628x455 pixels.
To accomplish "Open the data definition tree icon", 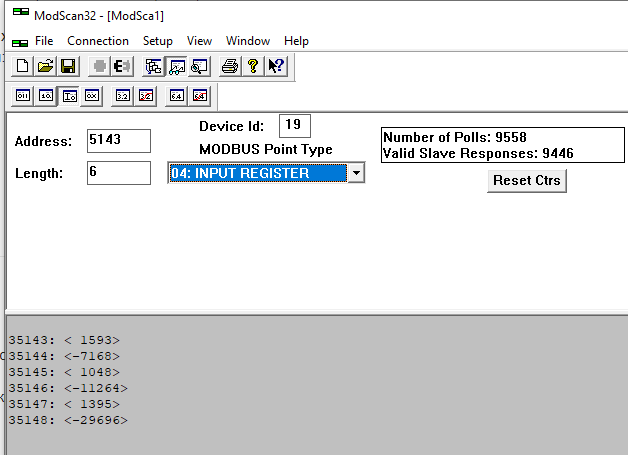I will 153,66.
